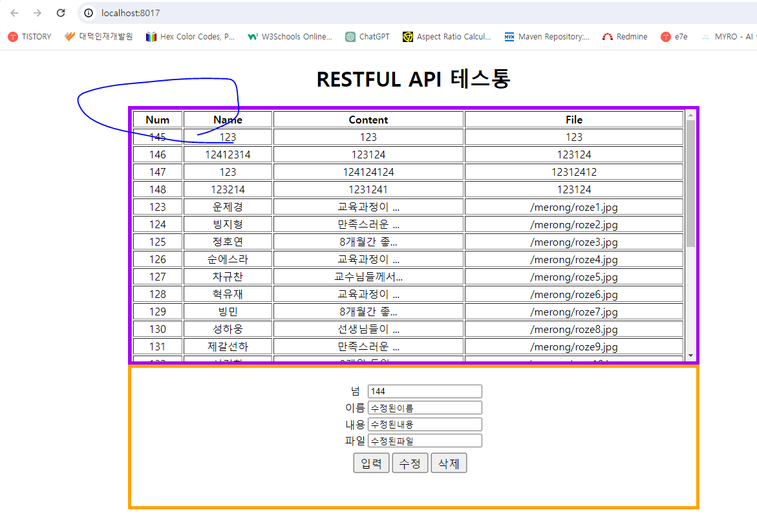Click the browser back arrow
This screenshot has width=757, height=532.
coord(14,13)
